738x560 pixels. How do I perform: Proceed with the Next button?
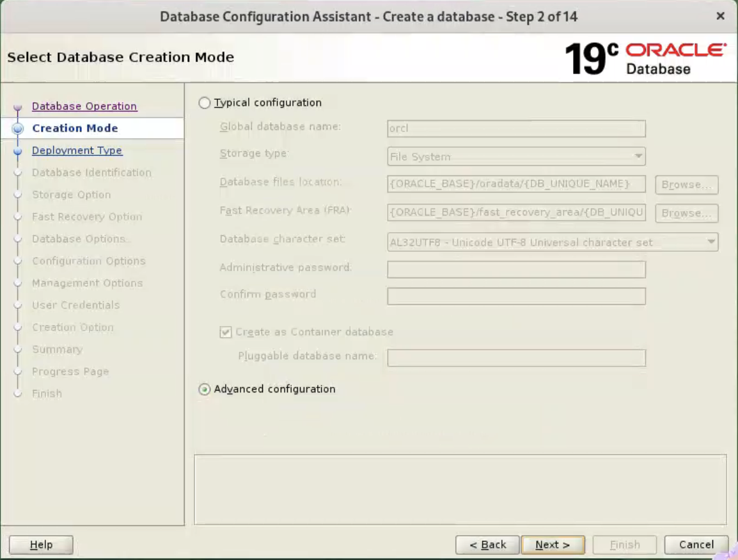(x=553, y=545)
